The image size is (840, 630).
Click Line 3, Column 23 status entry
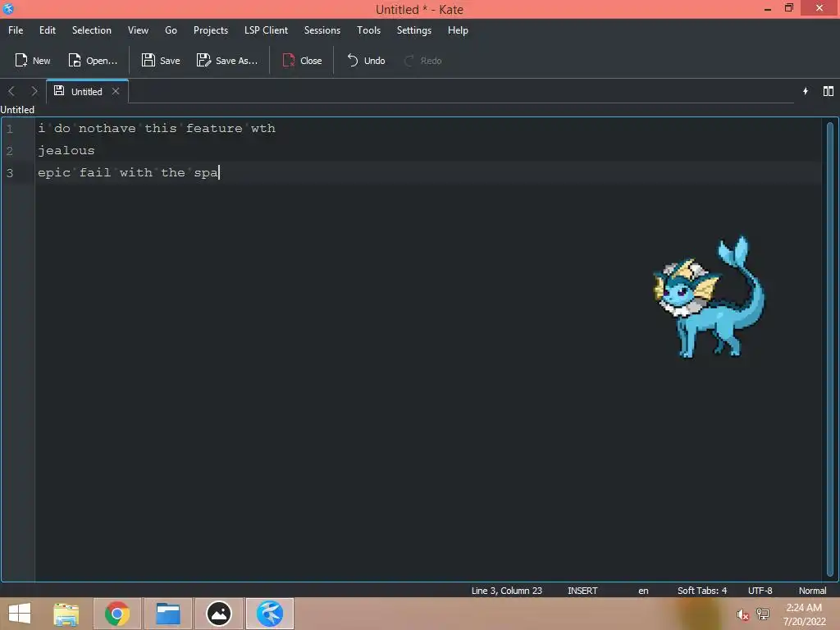tap(507, 591)
